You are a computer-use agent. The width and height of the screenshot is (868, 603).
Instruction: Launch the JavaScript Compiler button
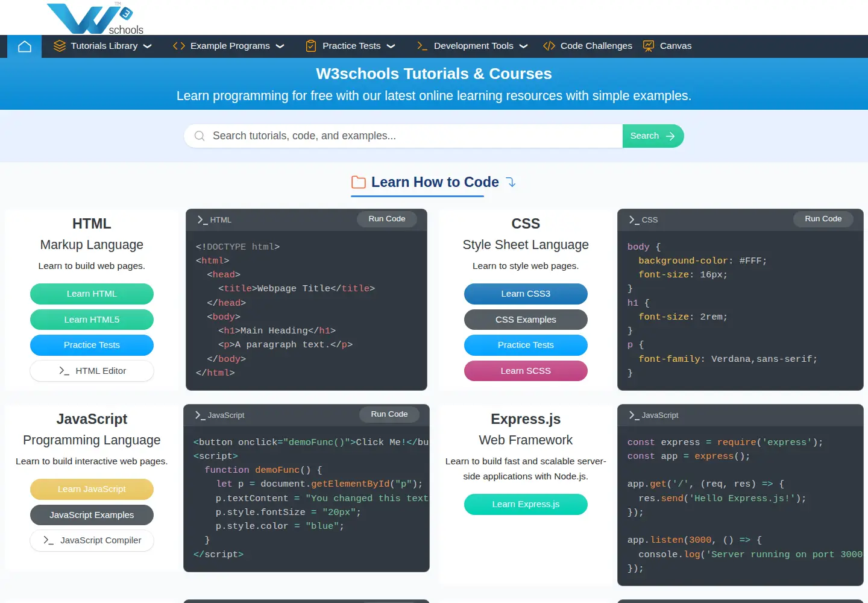click(x=92, y=540)
